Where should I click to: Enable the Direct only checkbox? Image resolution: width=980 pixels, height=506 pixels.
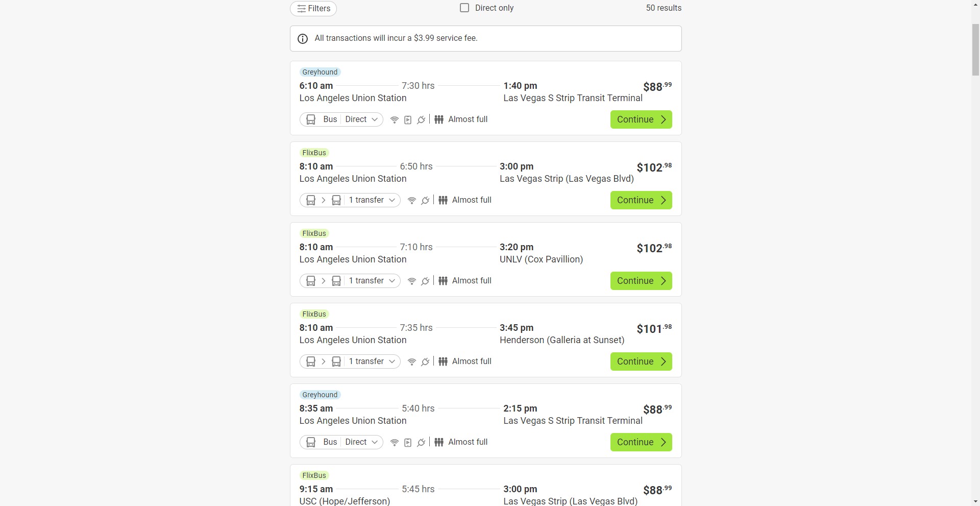pos(464,8)
